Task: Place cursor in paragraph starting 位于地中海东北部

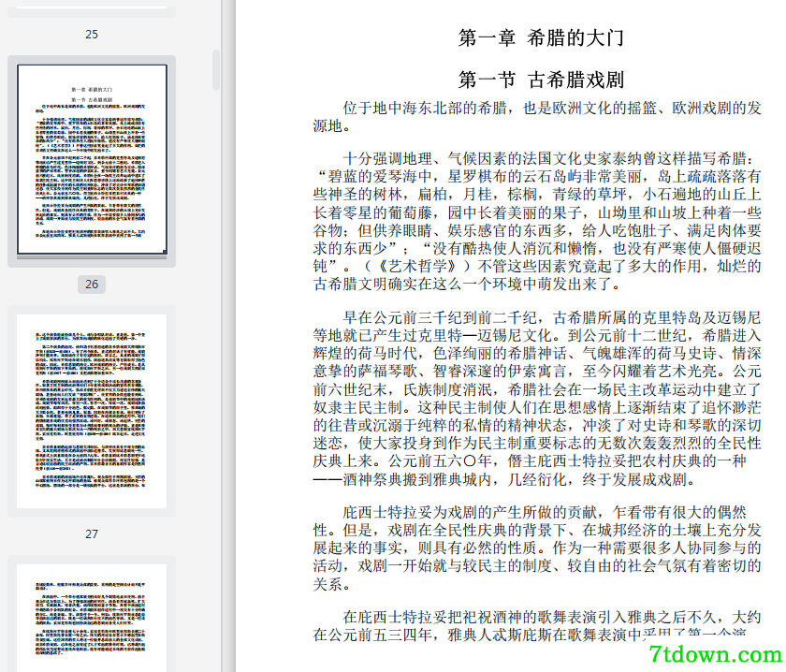Action: (537, 116)
